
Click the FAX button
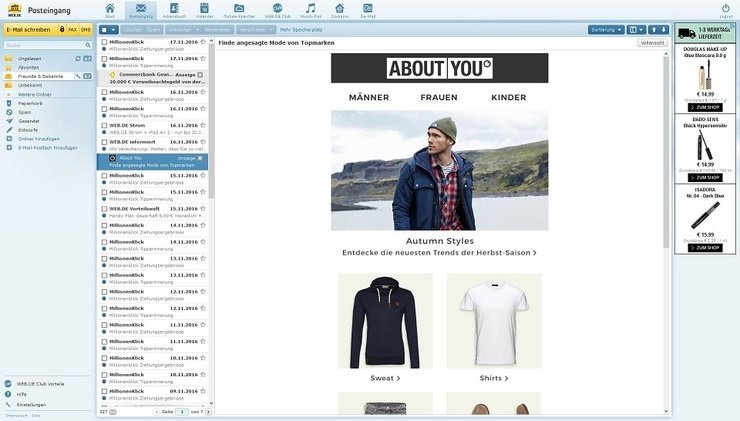pyautogui.click(x=72, y=29)
